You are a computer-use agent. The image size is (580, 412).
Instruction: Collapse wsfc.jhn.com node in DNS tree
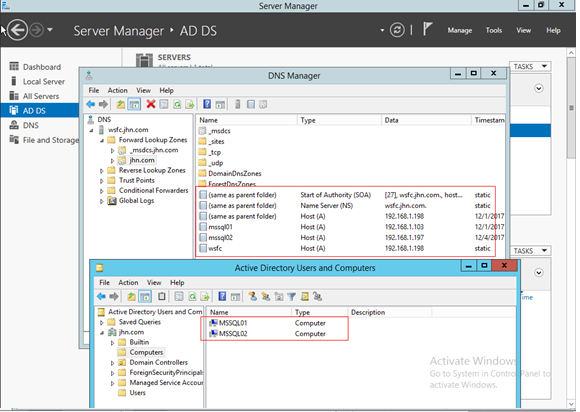pyautogui.click(x=91, y=130)
